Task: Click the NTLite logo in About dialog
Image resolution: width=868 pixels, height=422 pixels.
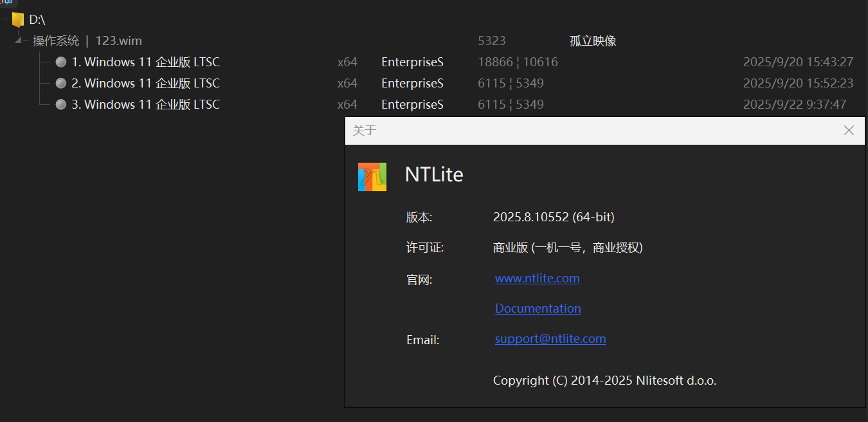Action: point(372,177)
